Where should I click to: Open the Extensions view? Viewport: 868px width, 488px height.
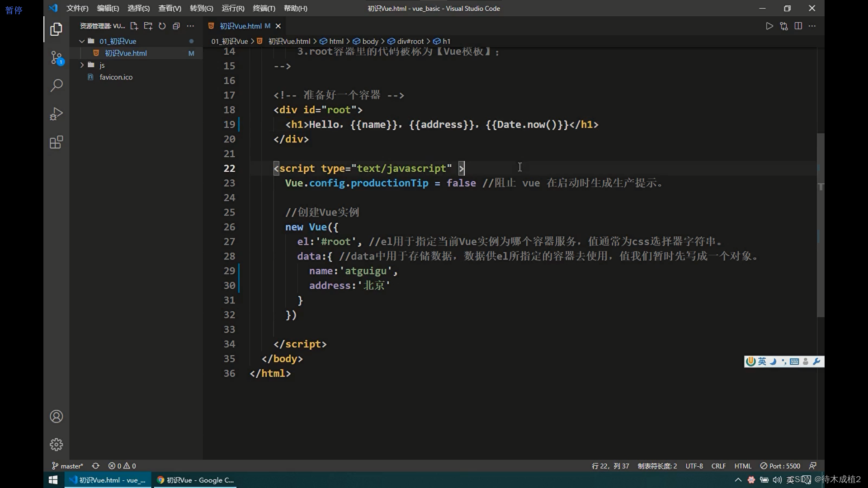point(56,142)
